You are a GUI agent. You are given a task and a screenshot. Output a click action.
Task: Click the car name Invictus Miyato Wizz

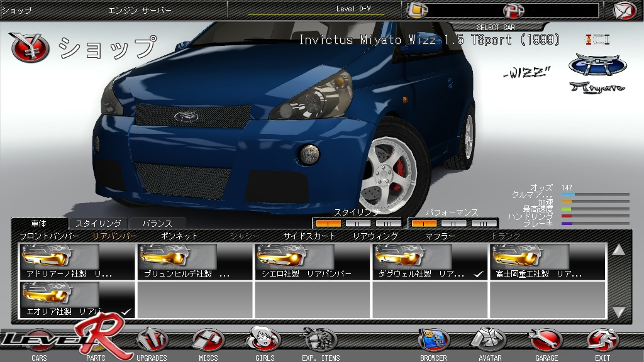tap(429, 40)
